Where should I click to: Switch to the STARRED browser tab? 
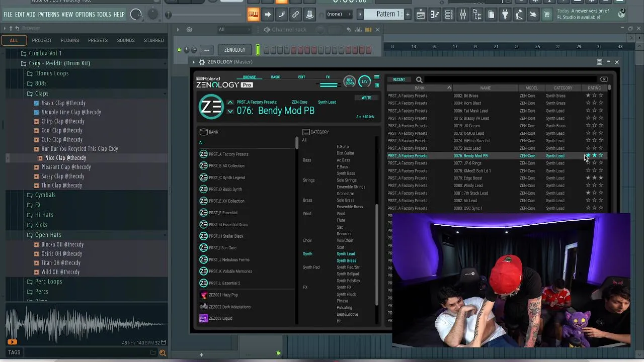pyautogui.click(x=154, y=40)
